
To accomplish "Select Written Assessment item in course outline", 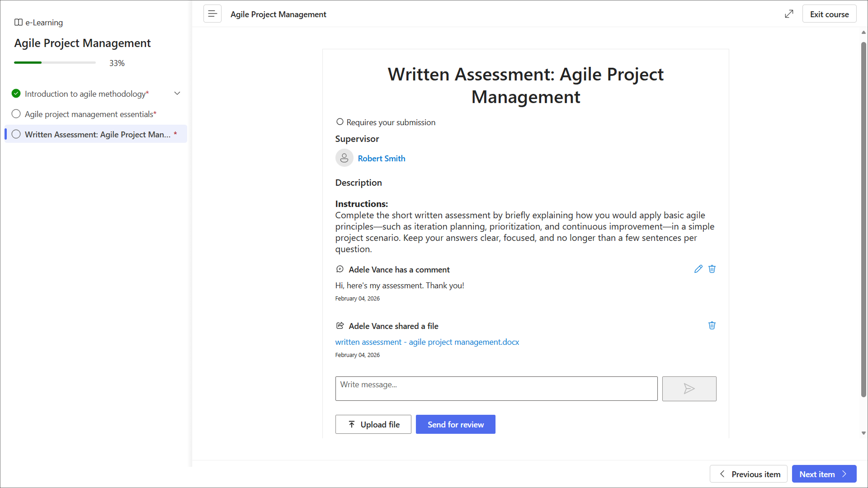I will click(98, 134).
